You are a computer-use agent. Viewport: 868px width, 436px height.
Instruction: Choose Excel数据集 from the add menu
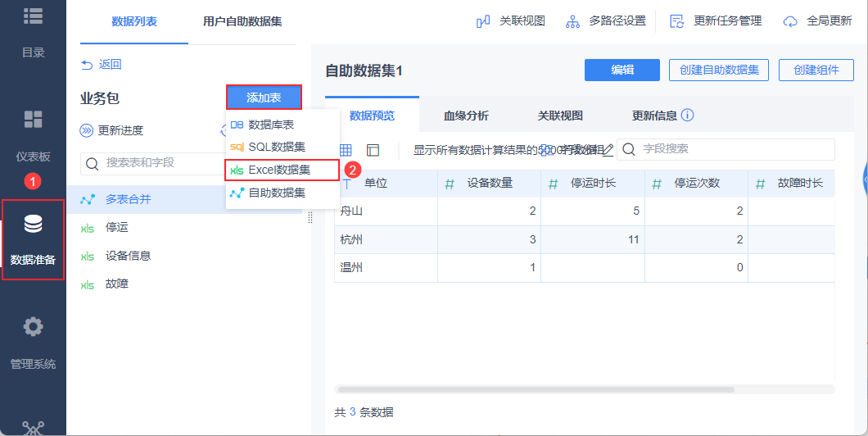281,170
